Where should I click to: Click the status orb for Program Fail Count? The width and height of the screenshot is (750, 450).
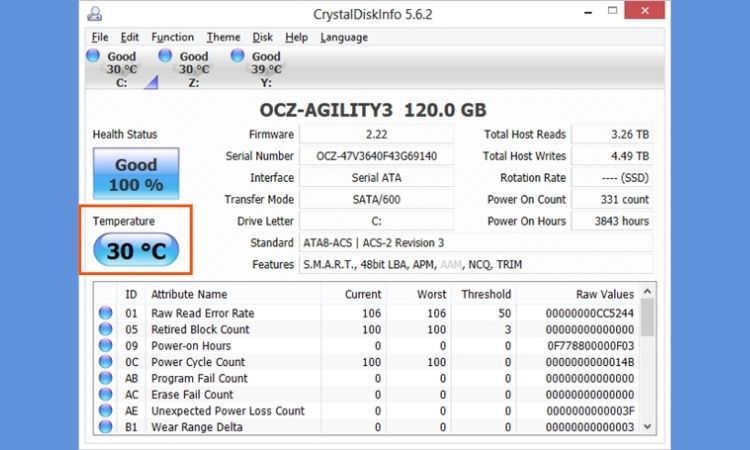tap(106, 378)
